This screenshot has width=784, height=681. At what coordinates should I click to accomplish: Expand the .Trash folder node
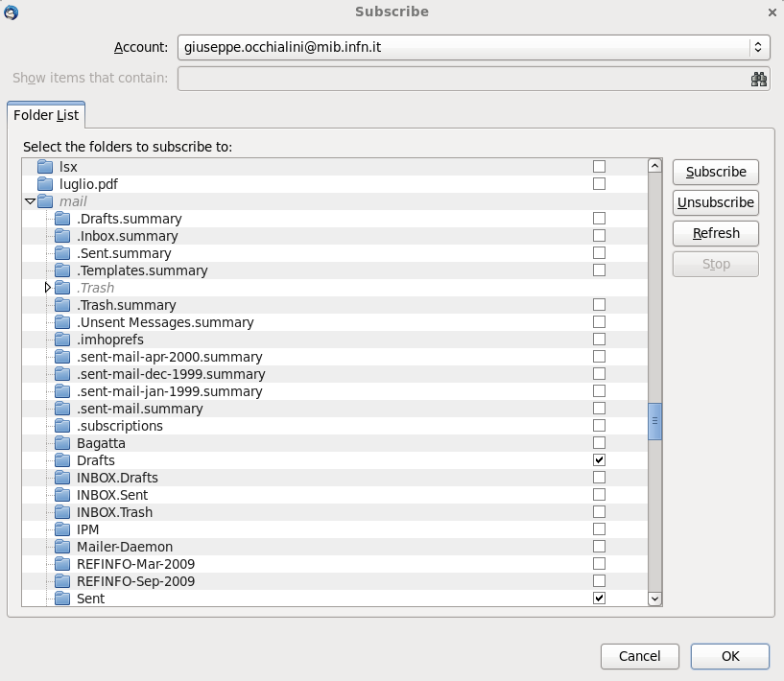click(x=47, y=288)
